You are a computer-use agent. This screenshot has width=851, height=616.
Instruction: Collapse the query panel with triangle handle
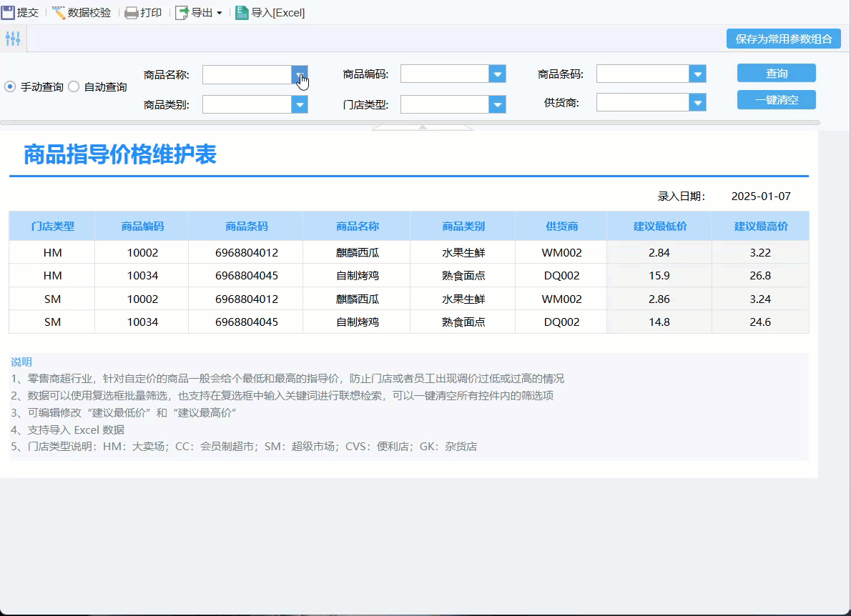[422, 127]
